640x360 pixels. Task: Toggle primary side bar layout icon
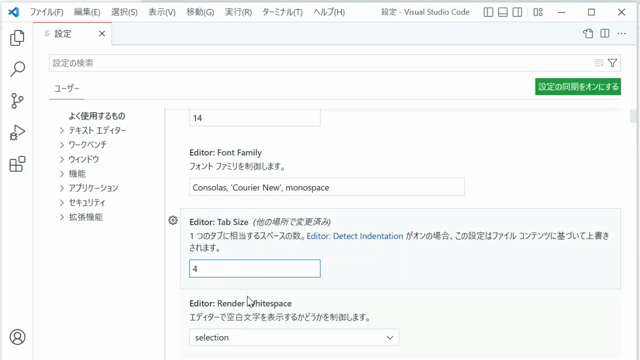[x=488, y=12]
